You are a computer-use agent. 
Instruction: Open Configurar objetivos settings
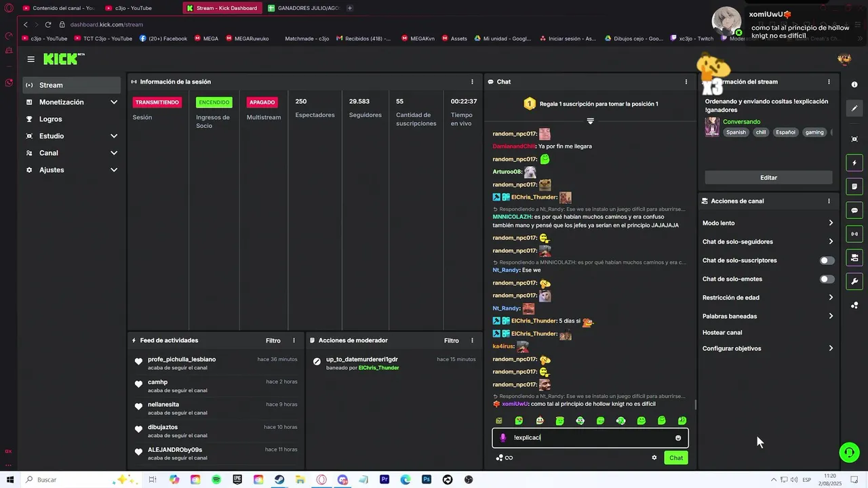[x=768, y=348]
